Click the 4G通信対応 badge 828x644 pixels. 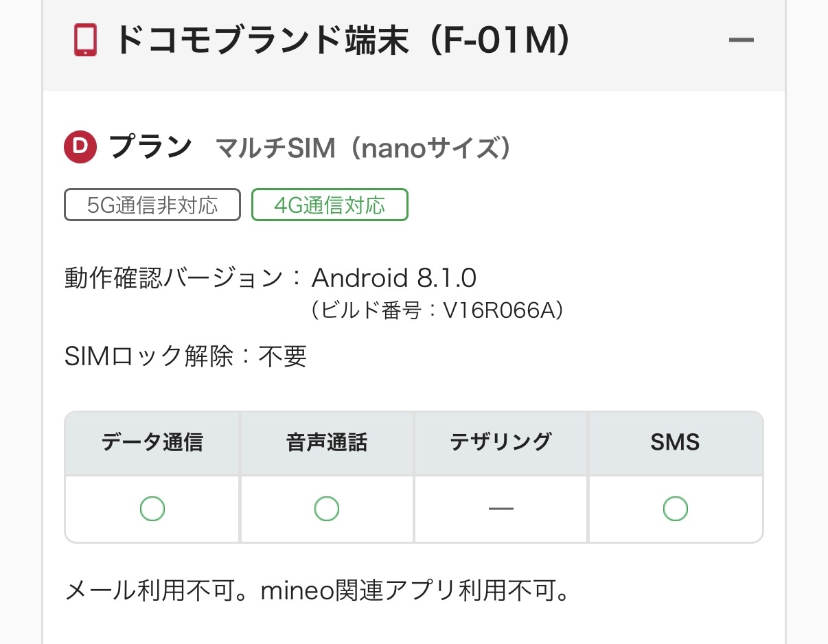coord(330,205)
